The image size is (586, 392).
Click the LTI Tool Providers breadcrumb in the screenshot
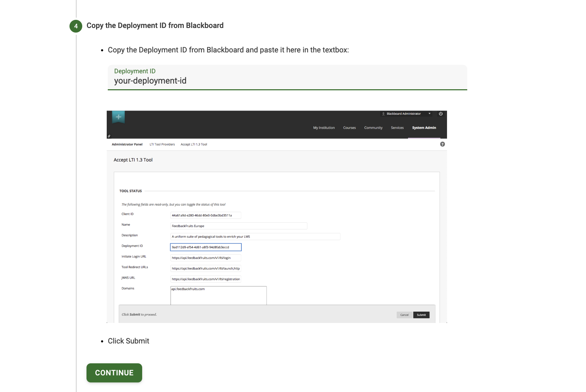tap(162, 144)
